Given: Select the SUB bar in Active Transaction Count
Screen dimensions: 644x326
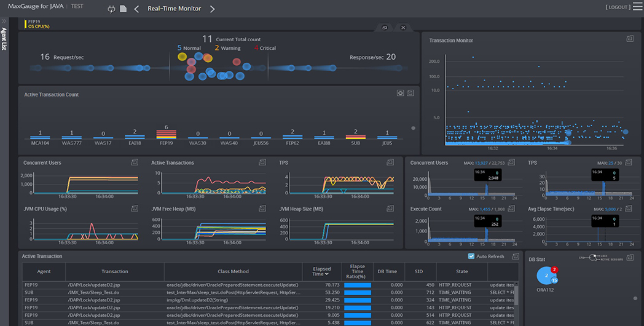Looking at the screenshot, I should [356, 137].
